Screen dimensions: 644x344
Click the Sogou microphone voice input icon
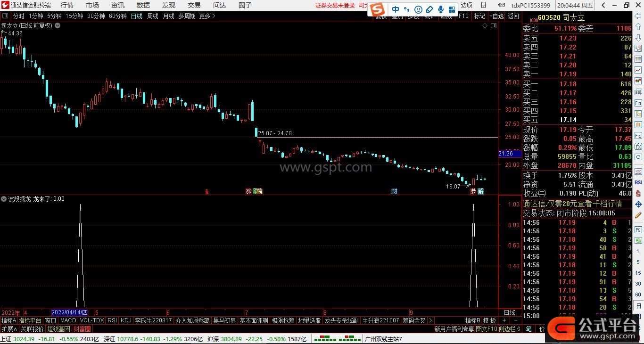tap(441, 9)
